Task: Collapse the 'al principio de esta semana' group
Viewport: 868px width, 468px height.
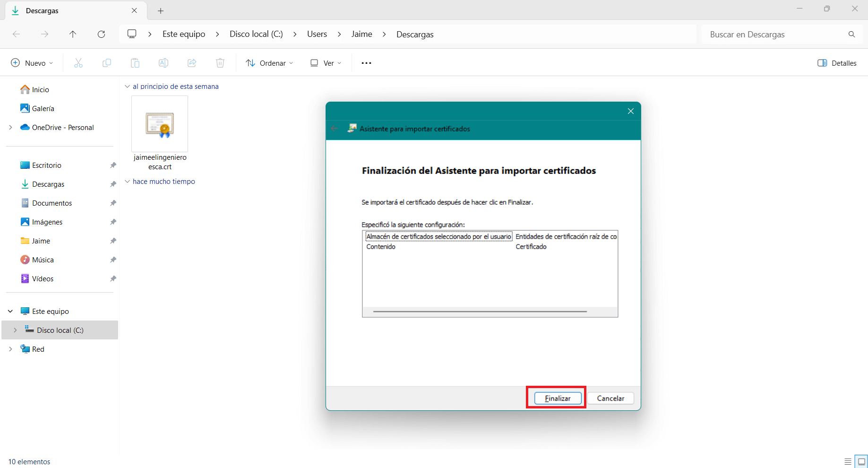Action: pyautogui.click(x=127, y=87)
